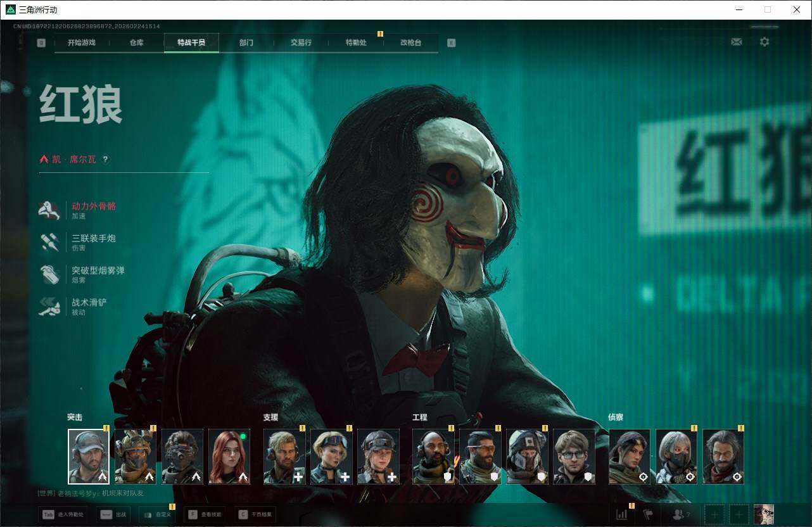Minimize the 三角洲行动 window

coord(739,10)
